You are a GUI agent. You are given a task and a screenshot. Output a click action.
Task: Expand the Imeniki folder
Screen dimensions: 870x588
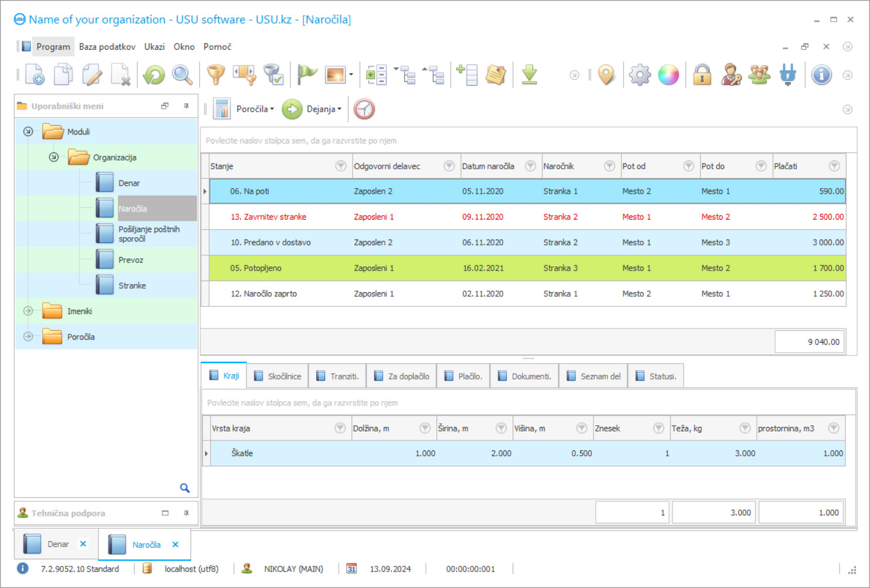[x=28, y=311]
